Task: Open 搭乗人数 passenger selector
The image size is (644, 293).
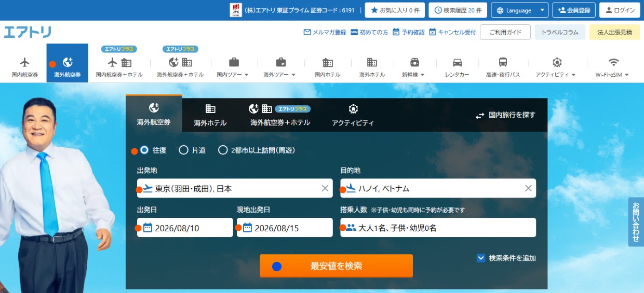Action: tap(438, 228)
